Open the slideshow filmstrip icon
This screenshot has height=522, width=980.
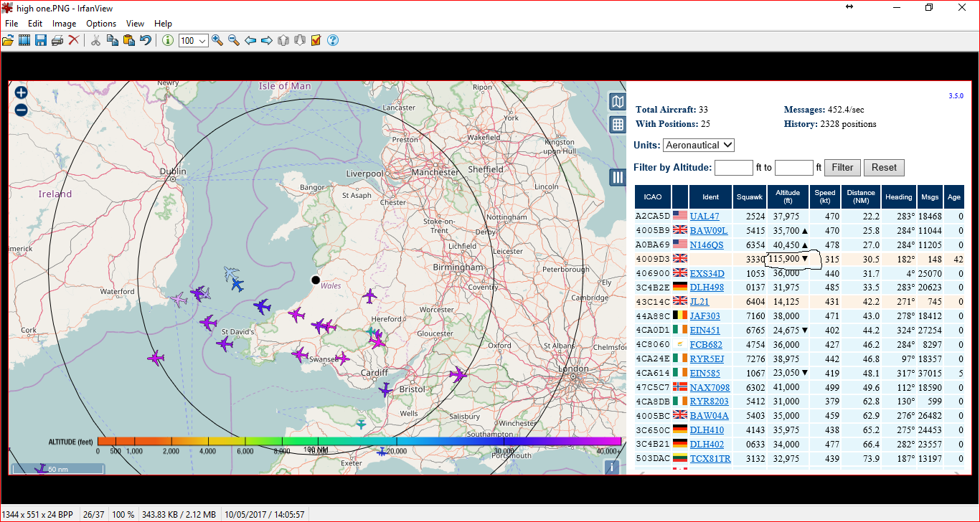[x=24, y=41]
